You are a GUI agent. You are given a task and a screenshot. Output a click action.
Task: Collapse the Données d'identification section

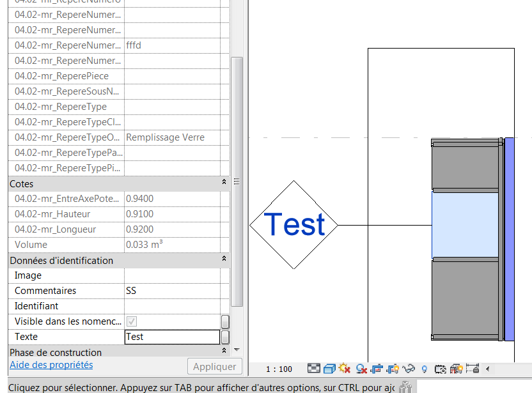click(x=224, y=260)
